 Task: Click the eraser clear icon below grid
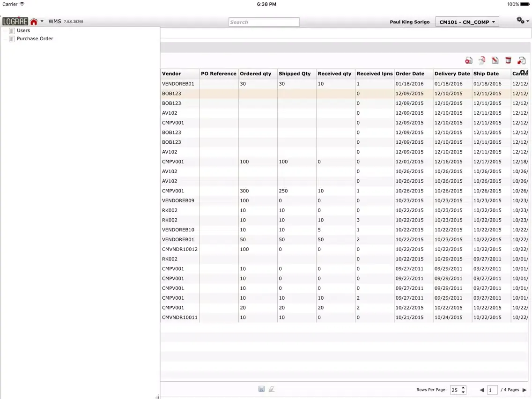click(271, 389)
